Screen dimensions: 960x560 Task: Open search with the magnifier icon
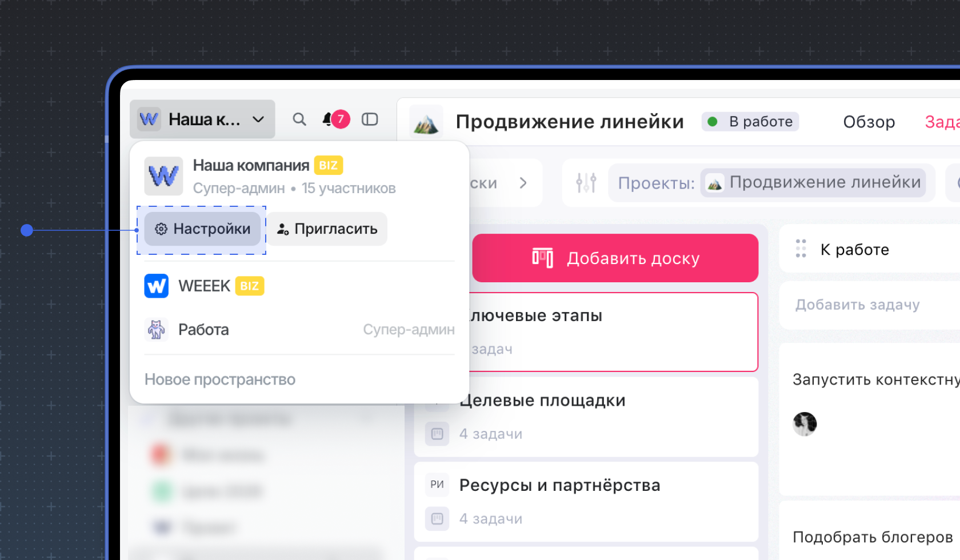[x=299, y=119]
